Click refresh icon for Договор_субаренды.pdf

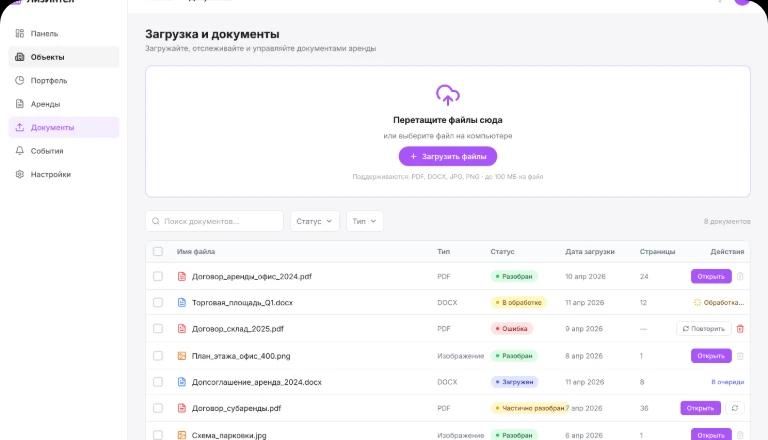click(x=735, y=408)
